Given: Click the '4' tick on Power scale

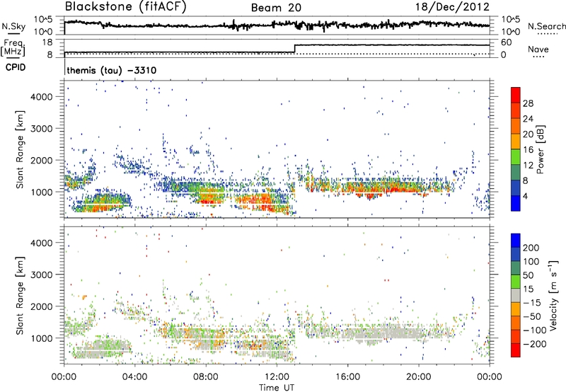Looking at the screenshot, I should [526, 196].
